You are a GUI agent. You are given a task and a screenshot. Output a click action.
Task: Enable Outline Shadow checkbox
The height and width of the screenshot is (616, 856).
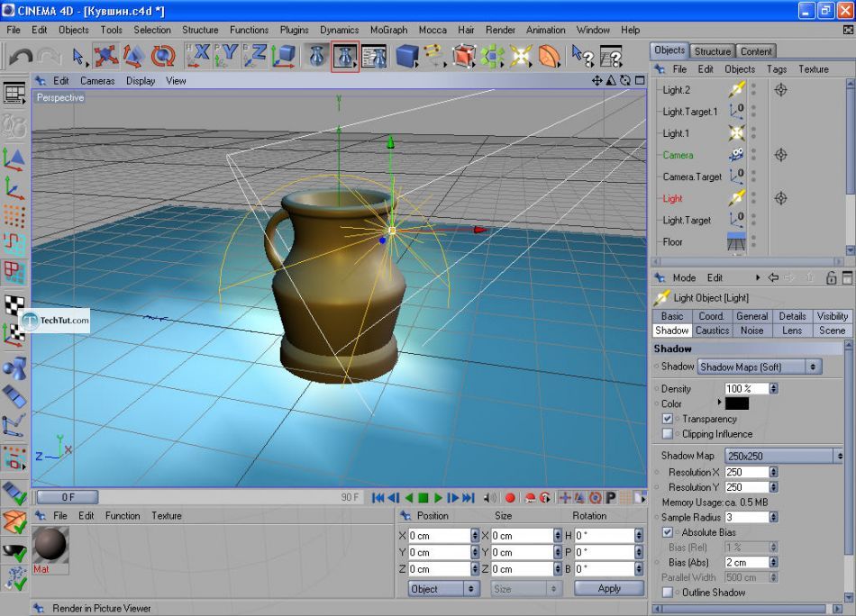667,592
